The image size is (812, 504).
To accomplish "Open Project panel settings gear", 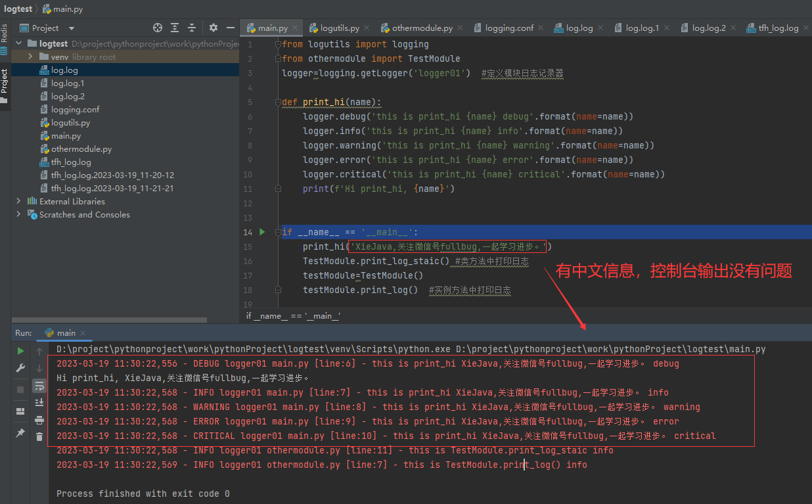I will (214, 28).
